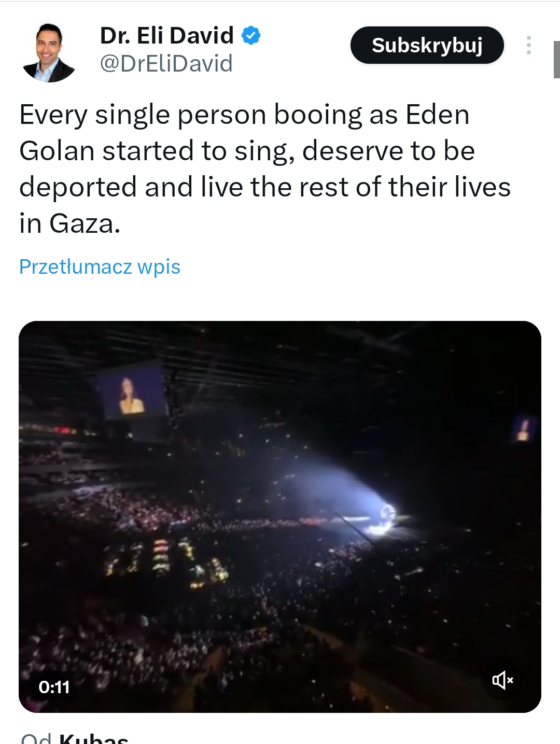Open the Kubas source link below the video
Image resolution: width=560 pixels, height=744 pixels.
(x=93, y=738)
